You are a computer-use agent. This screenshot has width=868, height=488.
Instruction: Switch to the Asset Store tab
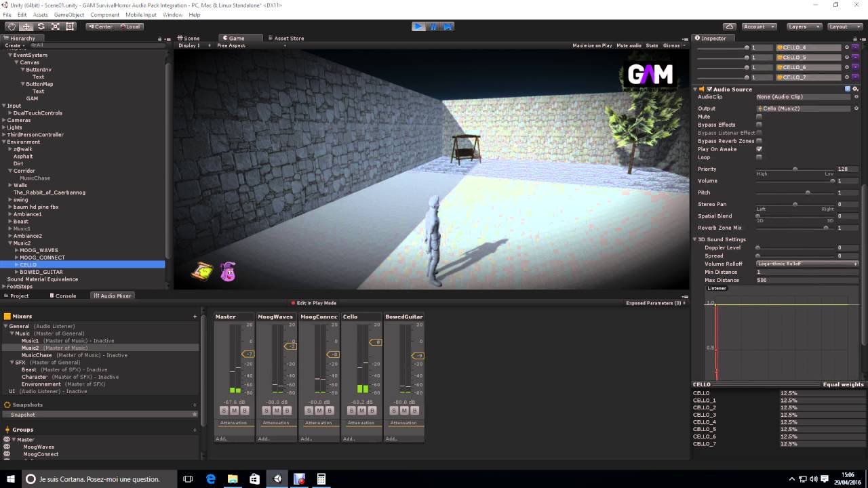(285, 38)
